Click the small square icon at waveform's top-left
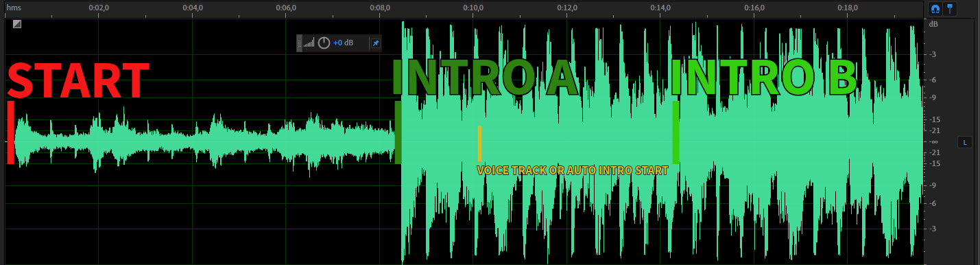 click(x=17, y=24)
